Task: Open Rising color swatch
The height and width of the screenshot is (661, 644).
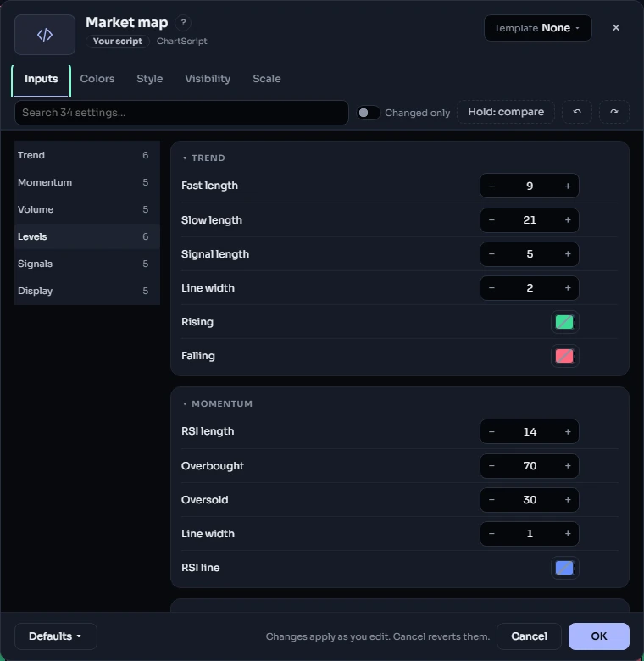Action: tap(564, 322)
